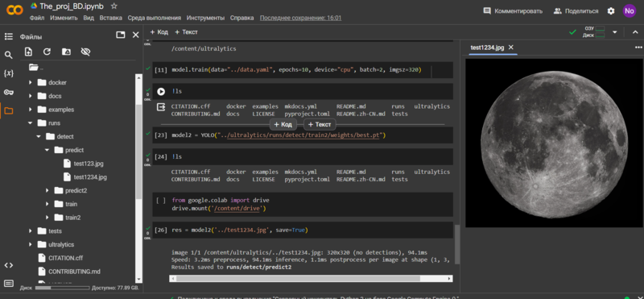The width and height of the screenshot is (644, 299).
Task: Open the runtime resources dropdown arrow
Action: pyautogui.click(x=615, y=31)
